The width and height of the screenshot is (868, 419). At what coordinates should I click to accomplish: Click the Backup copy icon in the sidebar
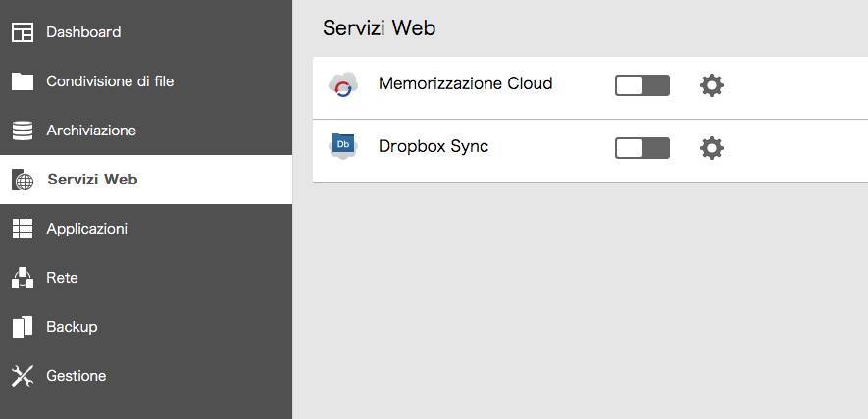(23, 327)
